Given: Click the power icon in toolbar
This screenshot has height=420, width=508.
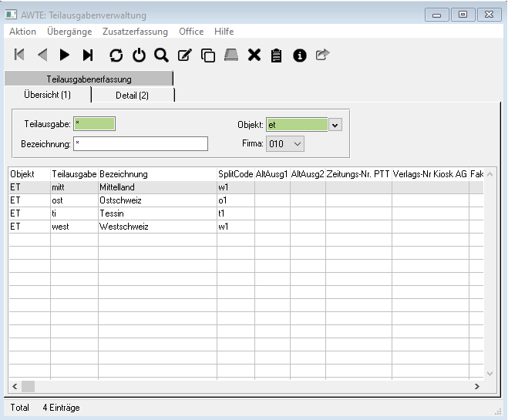Looking at the screenshot, I should (x=139, y=55).
